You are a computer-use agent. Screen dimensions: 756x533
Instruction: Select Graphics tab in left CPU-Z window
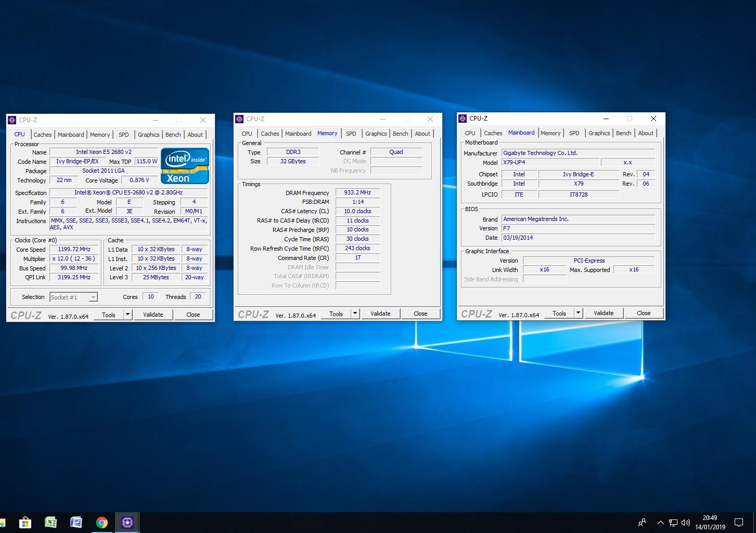pos(149,135)
